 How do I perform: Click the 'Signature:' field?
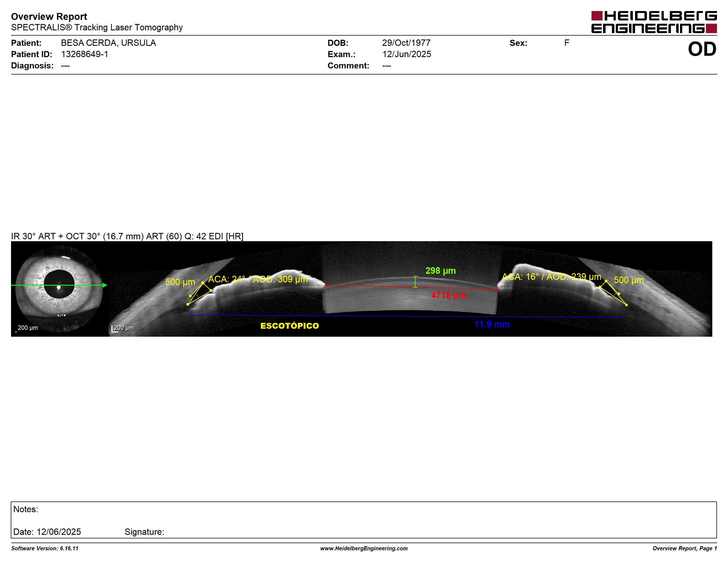pos(144,532)
